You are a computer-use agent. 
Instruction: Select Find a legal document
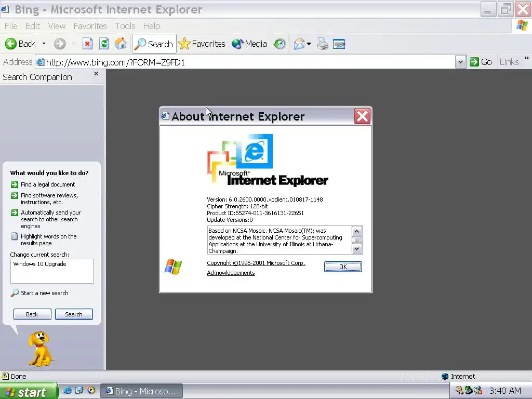48,184
